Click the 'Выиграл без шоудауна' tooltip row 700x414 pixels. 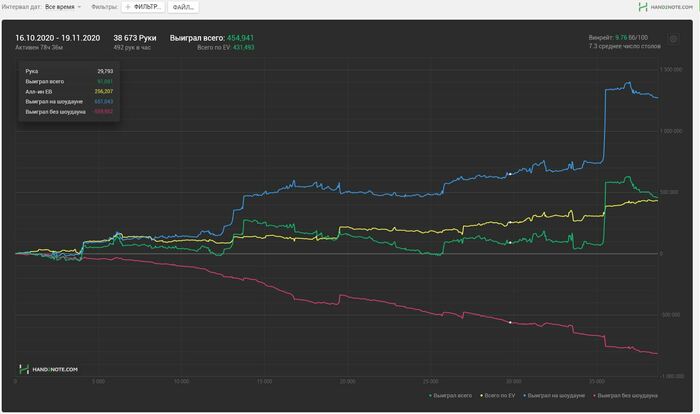(69, 112)
